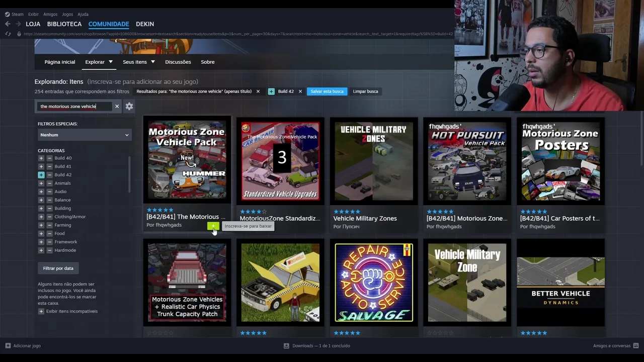
Task: Open Motorious Zone Posters thumbnail
Action: coord(561,161)
